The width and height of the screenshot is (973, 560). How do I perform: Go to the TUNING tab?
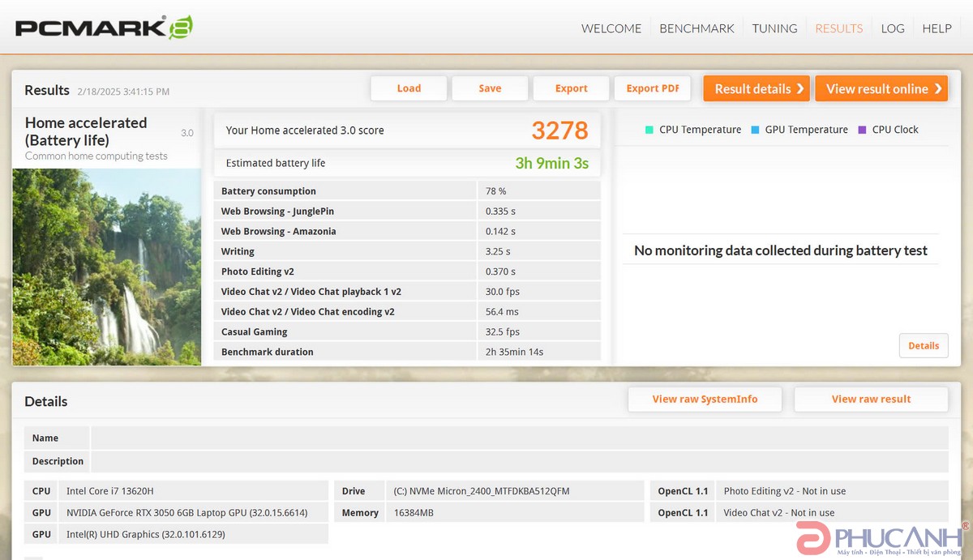[x=775, y=28]
